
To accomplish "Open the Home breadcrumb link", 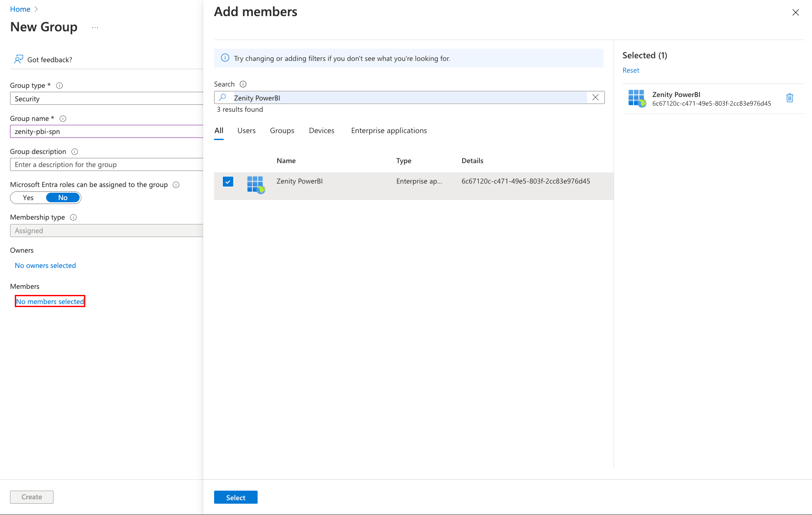I will click(20, 9).
